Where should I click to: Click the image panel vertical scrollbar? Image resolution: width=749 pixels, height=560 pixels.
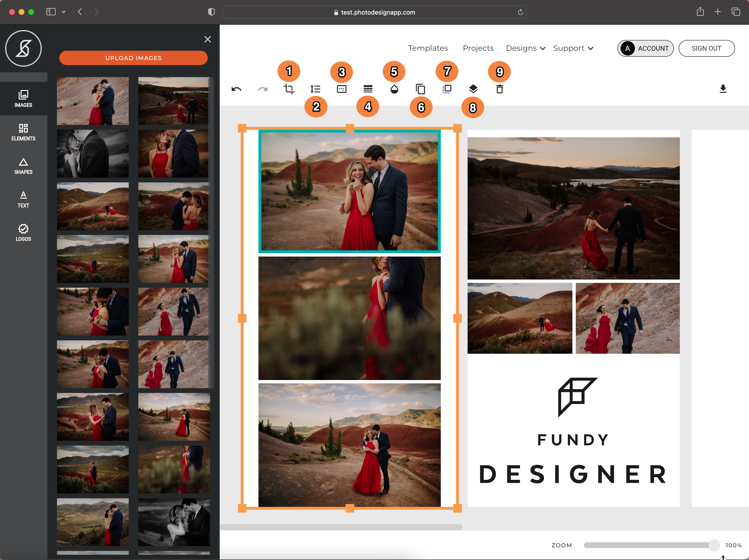(x=211, y=233)
